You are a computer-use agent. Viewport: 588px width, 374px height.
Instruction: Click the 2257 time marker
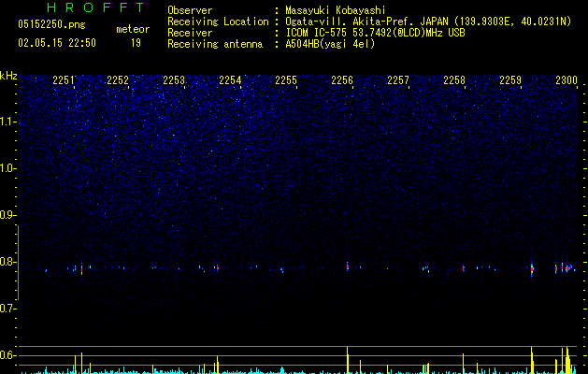[398, 80]
